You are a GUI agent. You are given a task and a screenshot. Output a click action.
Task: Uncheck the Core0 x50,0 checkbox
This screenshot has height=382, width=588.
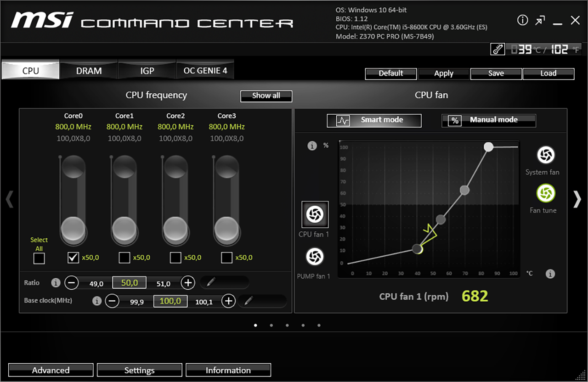[x=73, y=258]
